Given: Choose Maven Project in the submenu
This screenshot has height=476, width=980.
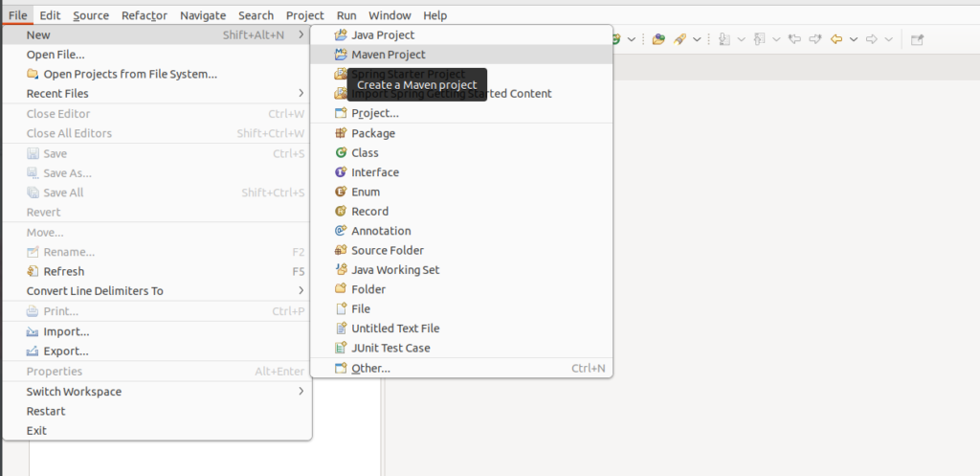Looking at the screenshot, I should 461,55.
